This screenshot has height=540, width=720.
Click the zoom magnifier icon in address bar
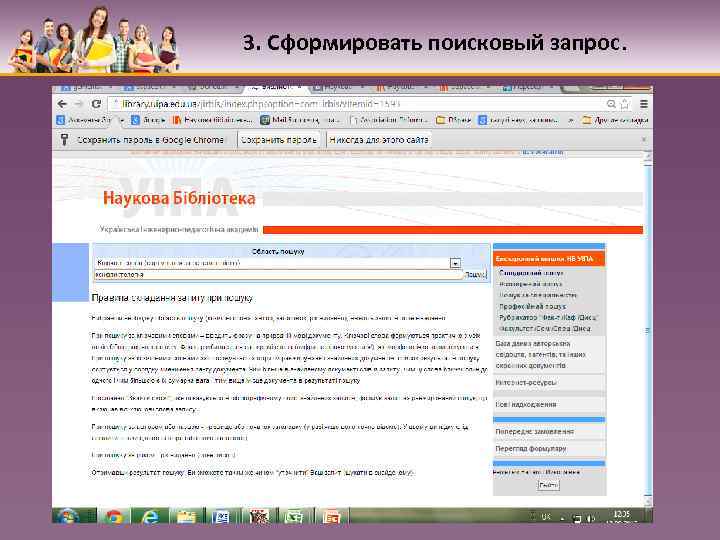click(611, 104)
